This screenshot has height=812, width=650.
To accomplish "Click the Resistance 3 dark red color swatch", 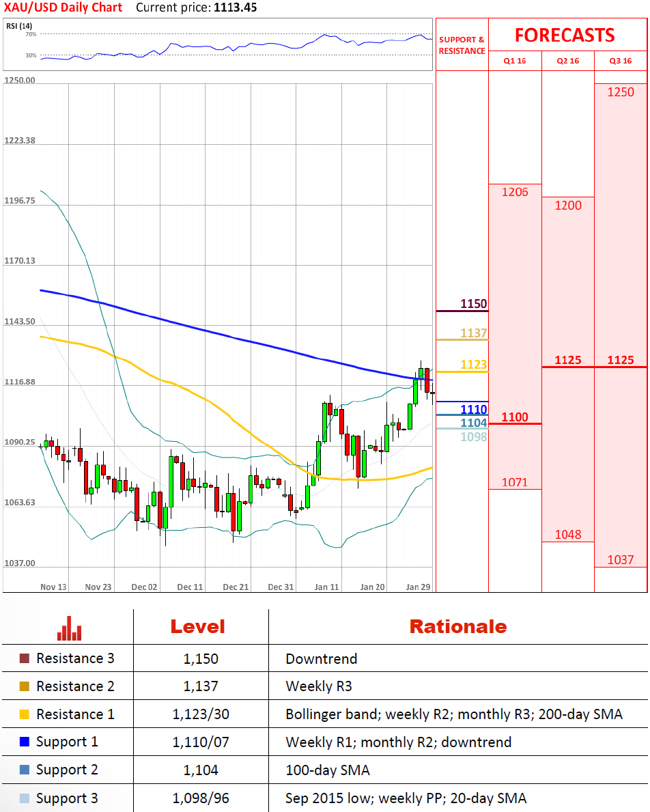I will [25, 658].
